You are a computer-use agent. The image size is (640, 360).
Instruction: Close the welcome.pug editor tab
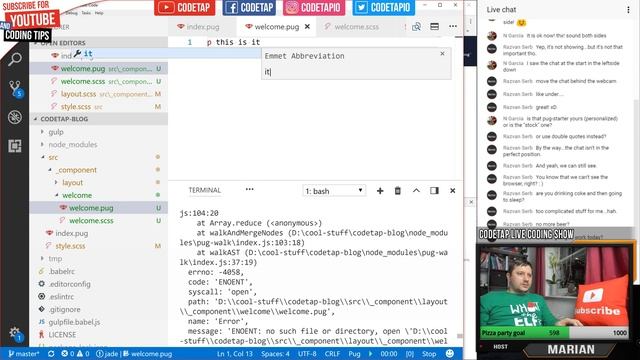pyautogui.click(x=307, y=27)
